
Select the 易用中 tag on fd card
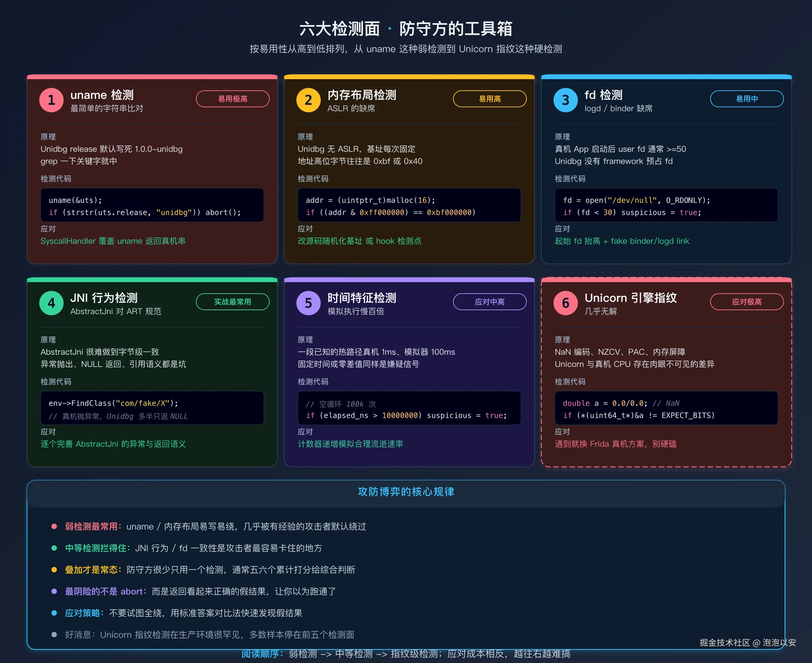(747, 99)
